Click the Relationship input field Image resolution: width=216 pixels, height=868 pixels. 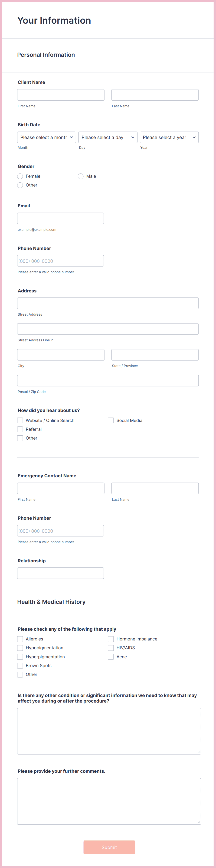(x=60, y=573)
